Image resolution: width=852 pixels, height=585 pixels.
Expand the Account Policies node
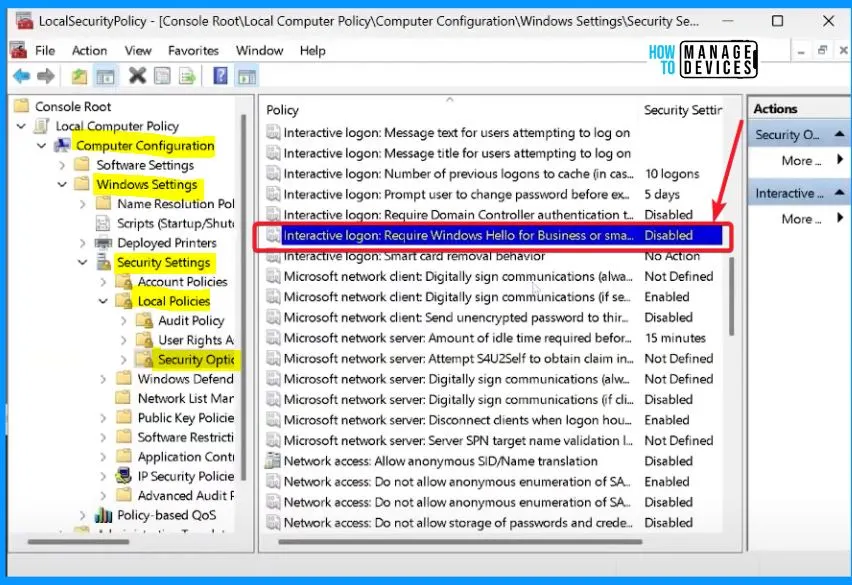tap(103, 282)
